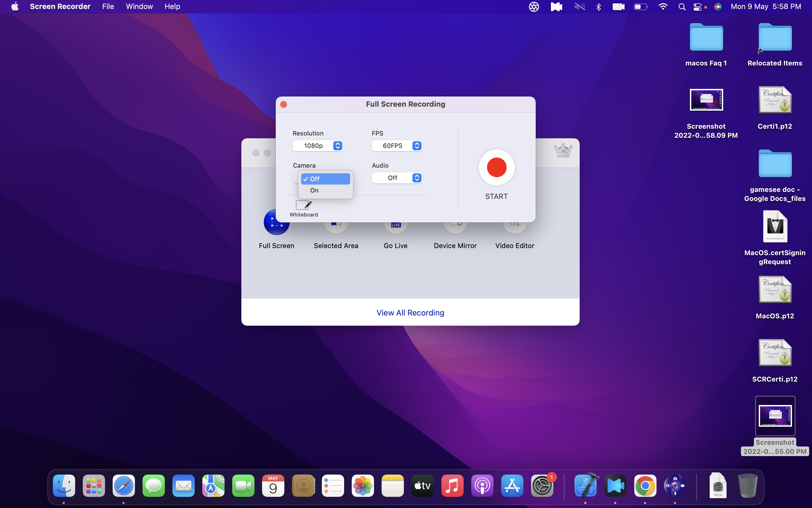
Task: Select the macos Faq 1 folder
Action: pyautogui.click(x=706, y=38)
